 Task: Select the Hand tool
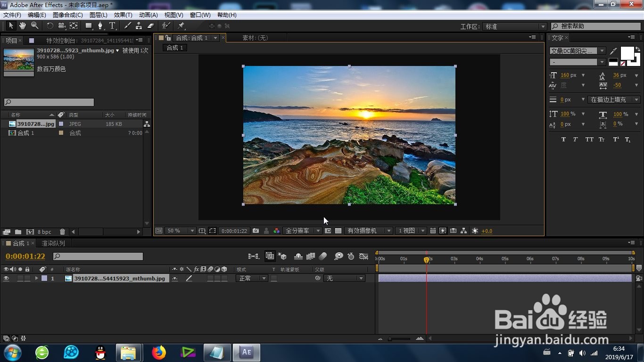click(x=23, y=25)
